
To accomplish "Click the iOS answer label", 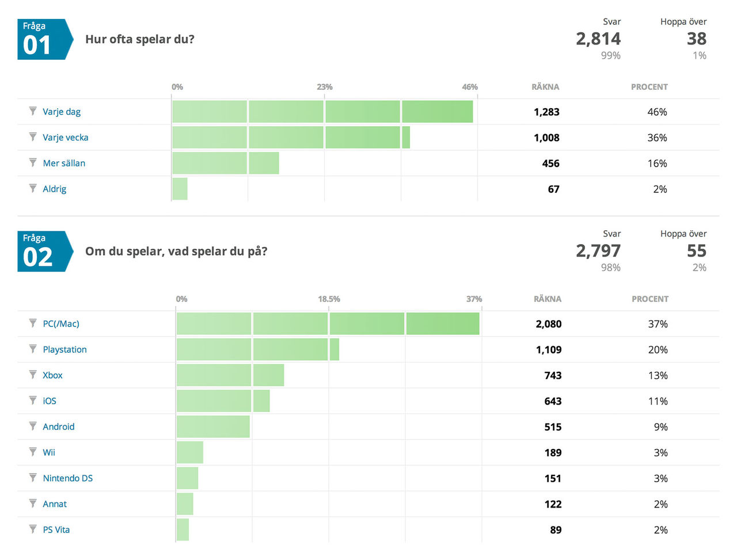I will click(50, 401).
